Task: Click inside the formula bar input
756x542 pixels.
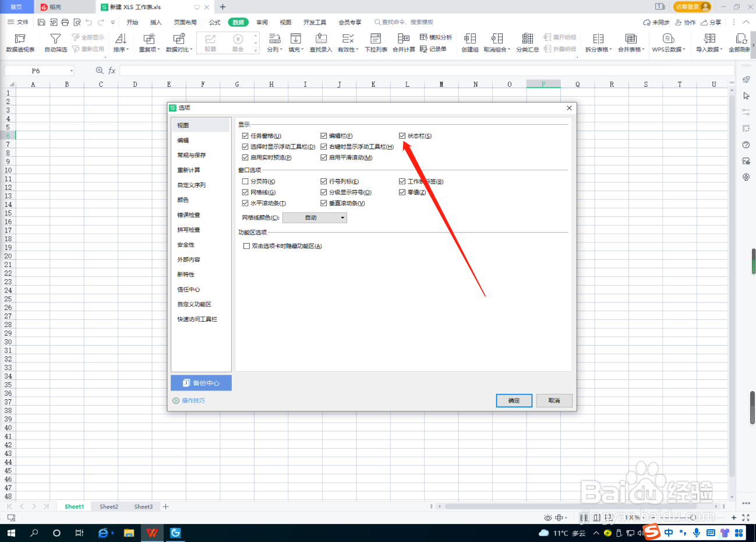Action: tap(427, 71)
